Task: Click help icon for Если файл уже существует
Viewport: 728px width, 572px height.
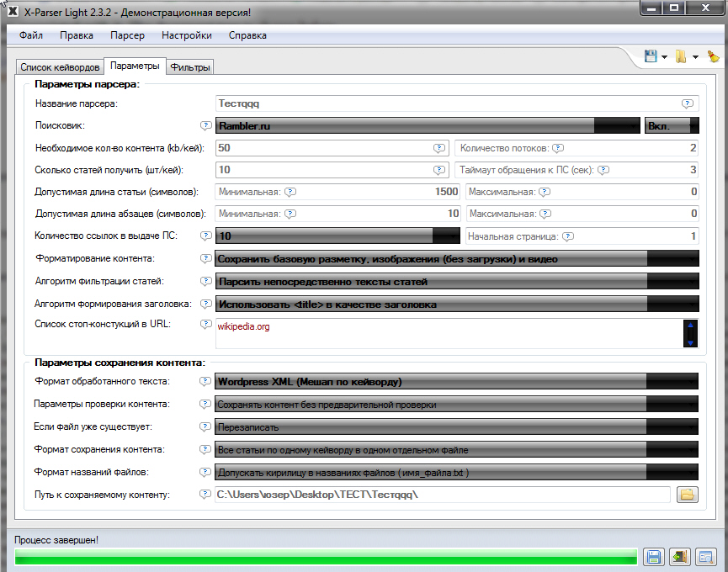Action: click(x=205, y=426)
